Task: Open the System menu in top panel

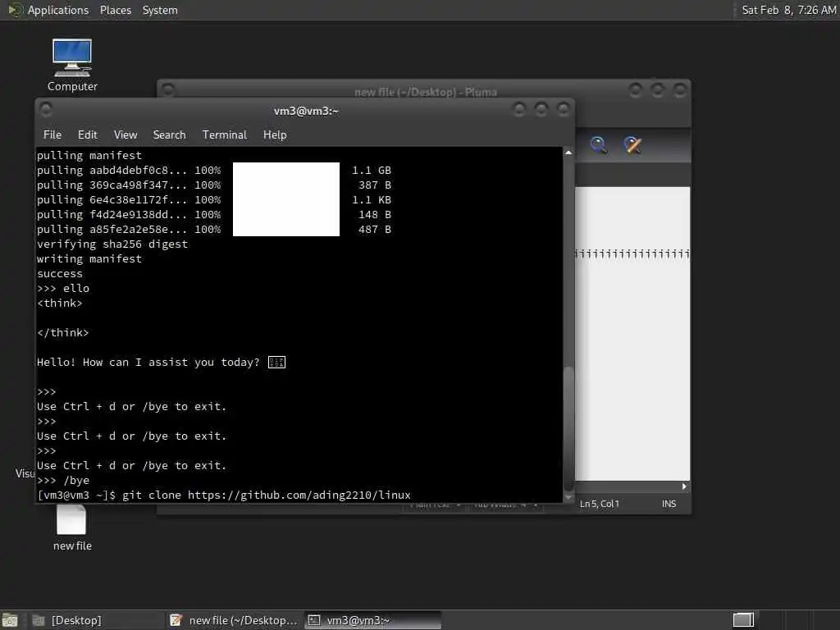Action: tap(160, 10)
